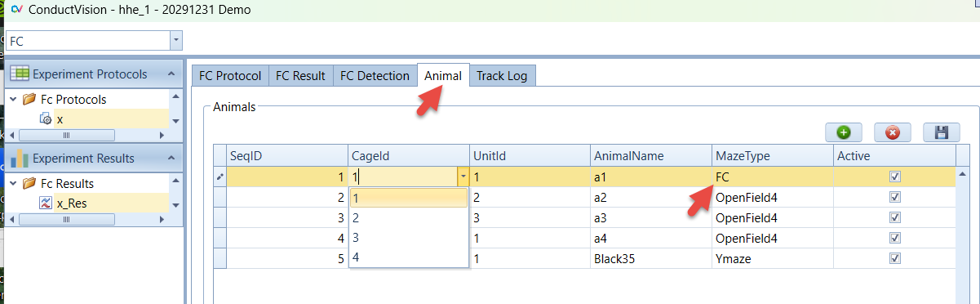Click the protocol x item icon
This screenshot has width=980, height=304.
pos(46,118)
